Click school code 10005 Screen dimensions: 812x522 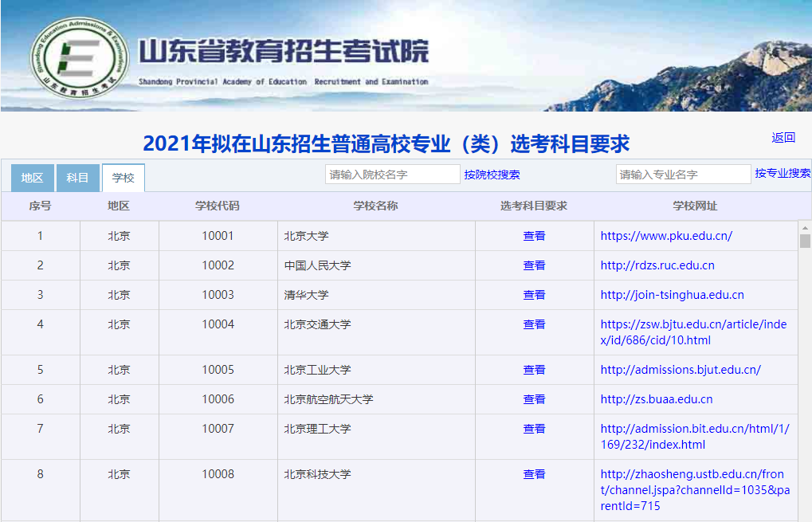(218, 370)
